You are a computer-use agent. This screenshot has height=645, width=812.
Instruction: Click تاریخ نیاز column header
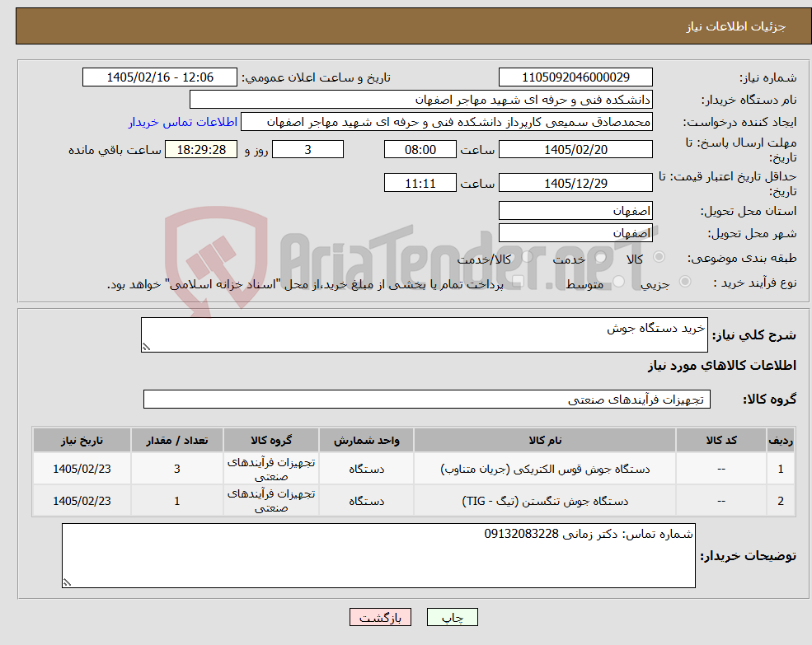click(82, 440)
